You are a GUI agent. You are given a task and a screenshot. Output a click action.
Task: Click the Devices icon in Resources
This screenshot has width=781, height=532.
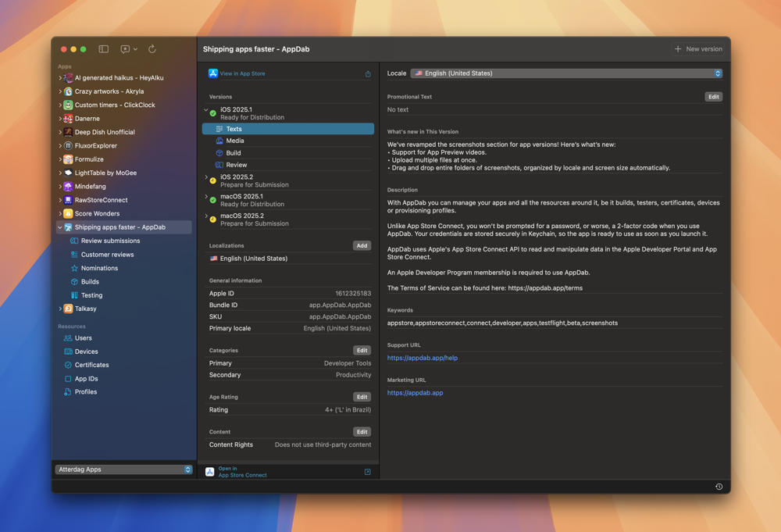pyautogui.click(x=68, y=352)
